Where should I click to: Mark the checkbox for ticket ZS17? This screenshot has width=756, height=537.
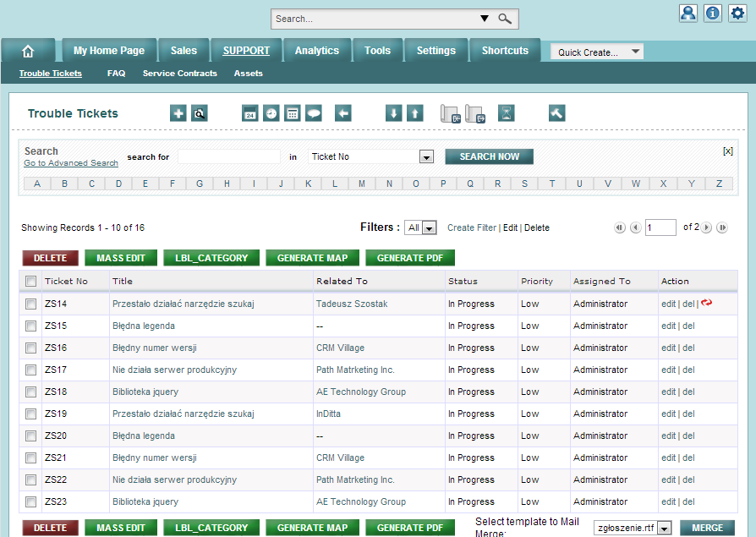[30, 370]
